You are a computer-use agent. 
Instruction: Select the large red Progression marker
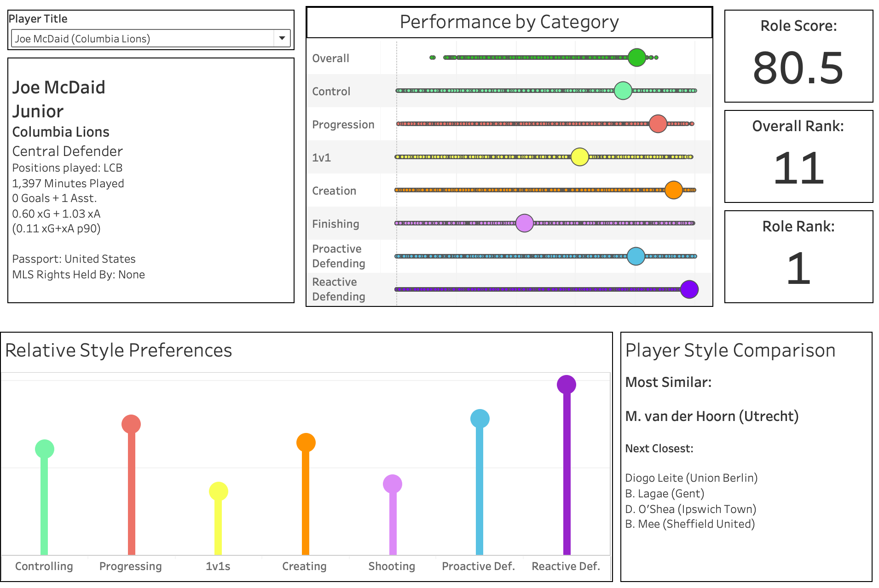658,124
